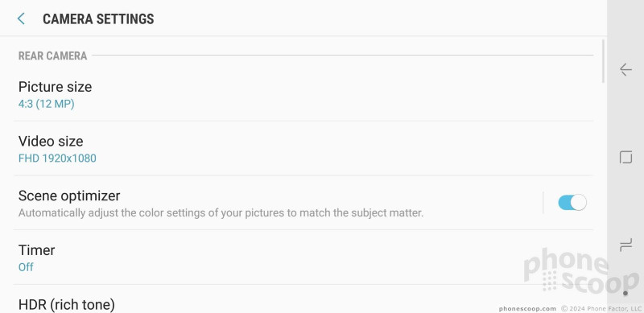Viewport: 644px width, 313px height.
Task: Tap the Rear Camera section header
Action: click(52, 56)
